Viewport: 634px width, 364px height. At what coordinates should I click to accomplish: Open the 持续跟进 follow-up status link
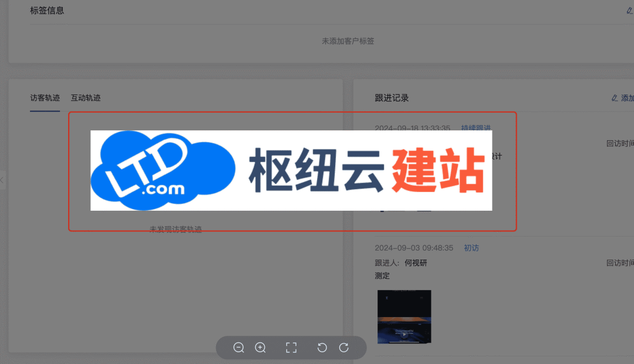coord(476,128)
